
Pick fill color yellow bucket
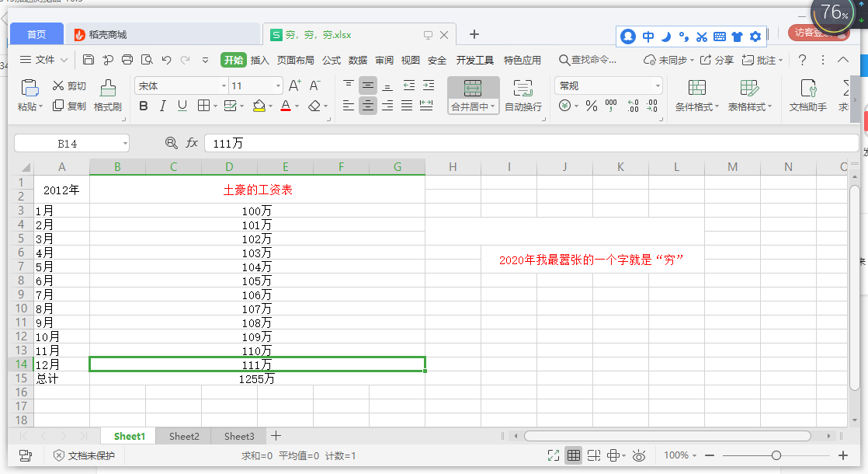point(259,106)
